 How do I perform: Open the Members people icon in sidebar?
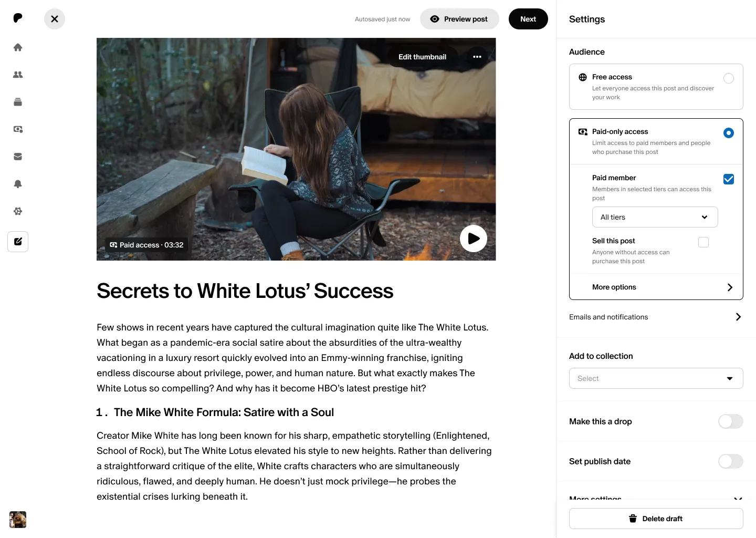(x=18, y=75)
